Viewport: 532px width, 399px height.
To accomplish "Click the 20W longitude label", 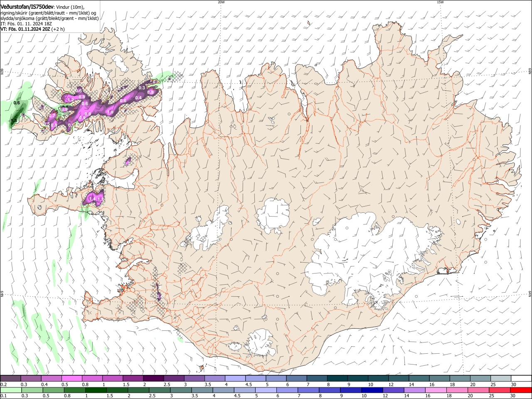I will [221, 2].
